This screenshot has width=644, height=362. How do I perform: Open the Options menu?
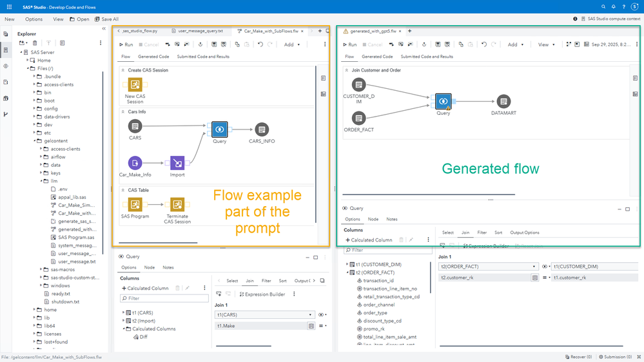pos(34,19)
